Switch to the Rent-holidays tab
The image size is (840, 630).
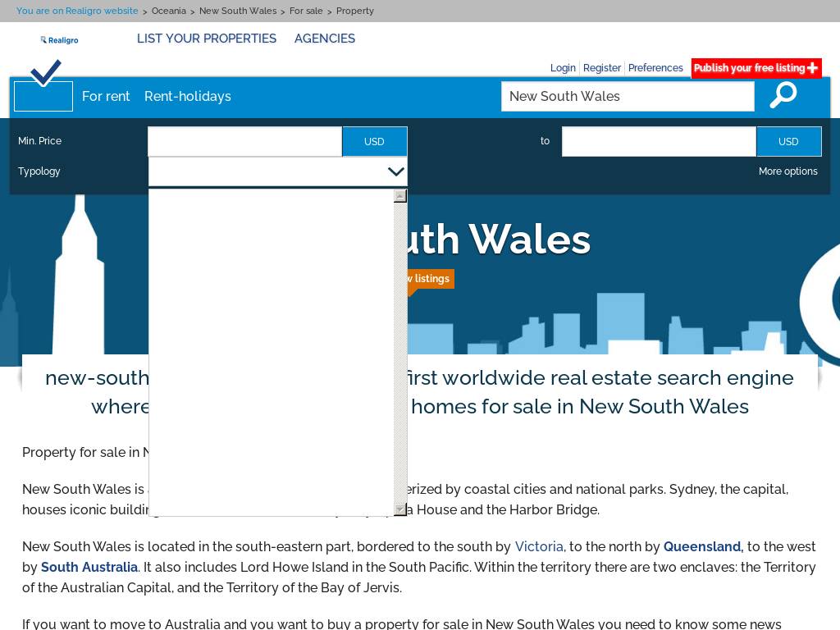point(188,96)
